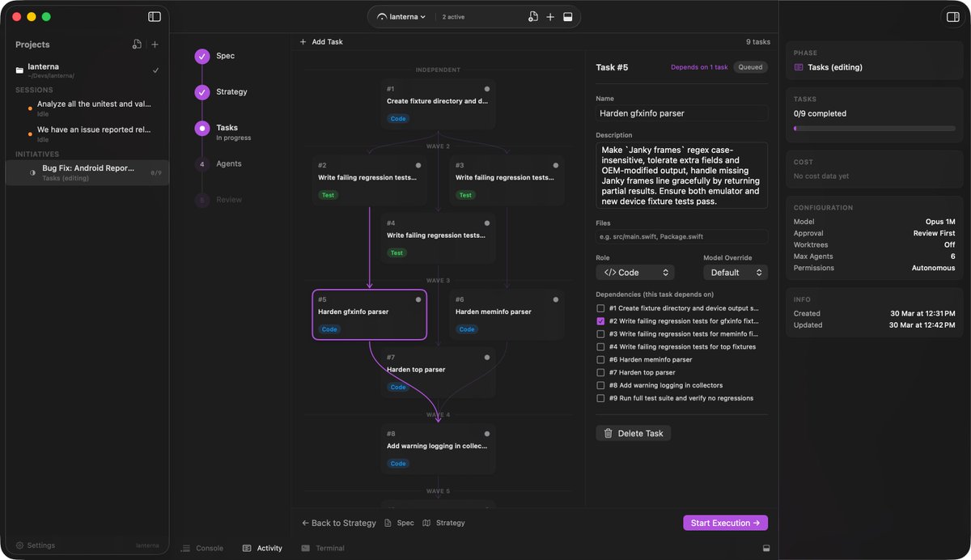Switch to the Activity tab

pyautogui.click(x=262, y=548)
